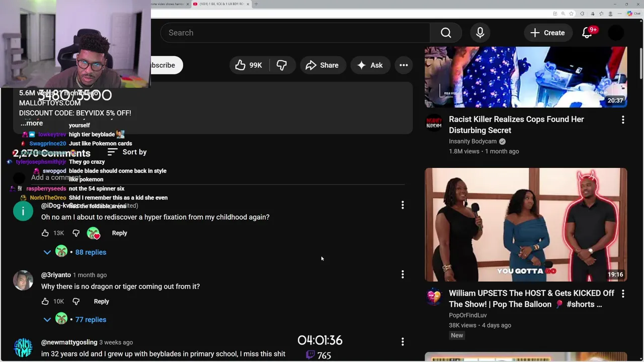The height and width of the screenshot is (362, 644).
Task: Open the notifications bell
Action: 587,33
